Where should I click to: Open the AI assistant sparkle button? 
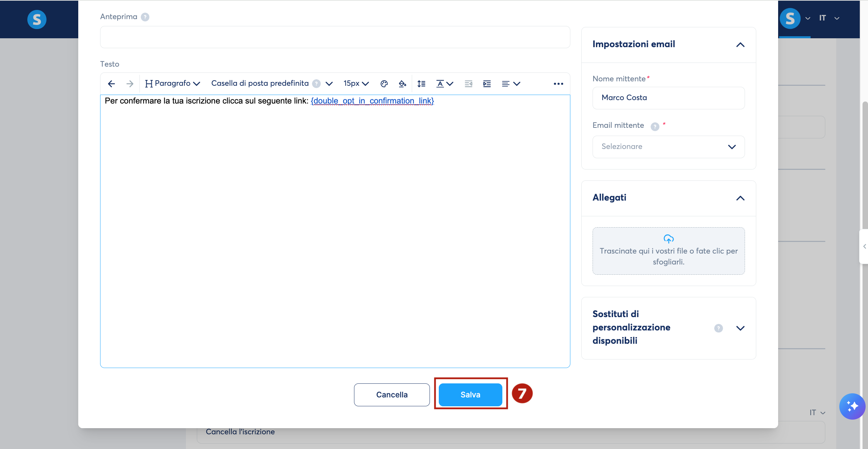click(x=852, y=406)
